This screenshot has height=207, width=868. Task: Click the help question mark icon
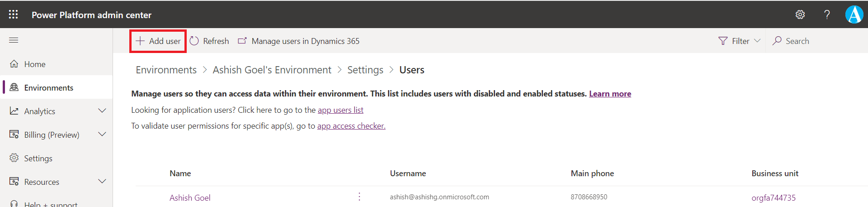827,14
